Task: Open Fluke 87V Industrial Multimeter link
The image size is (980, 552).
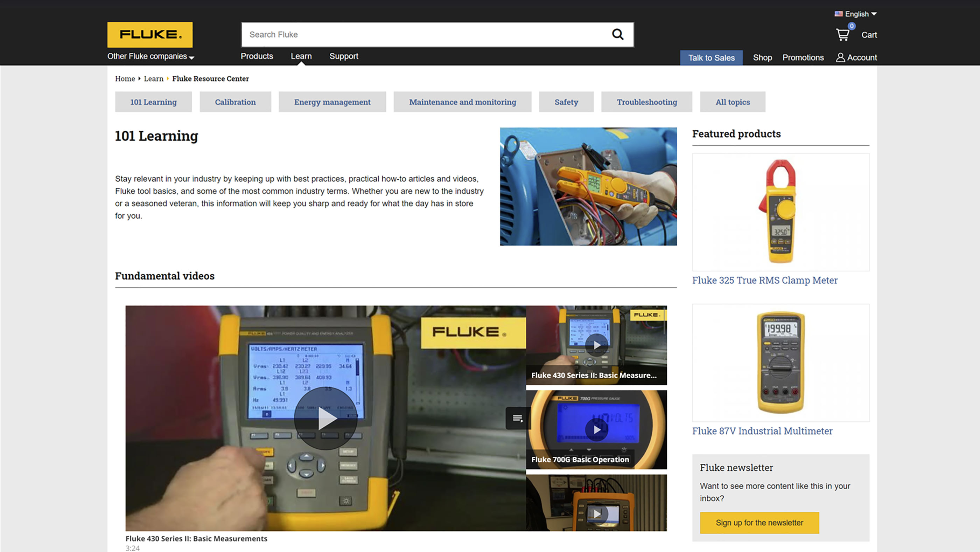Action: click(x=762, y=431)
